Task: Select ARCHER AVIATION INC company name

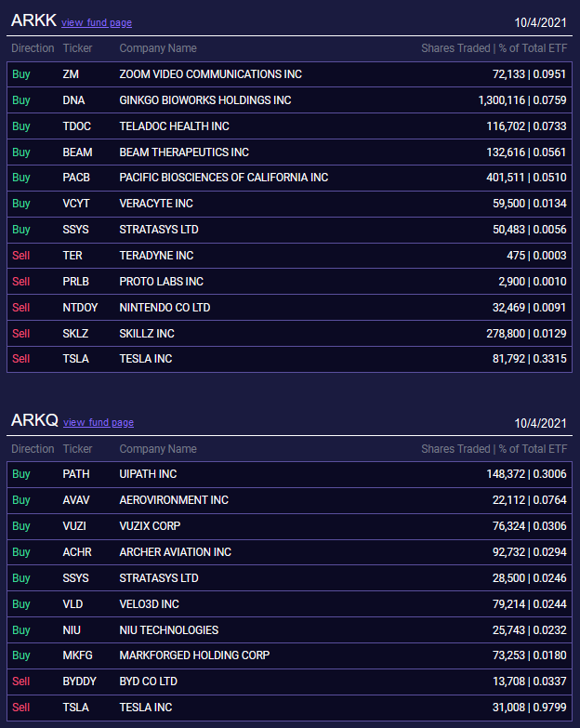Action: (x=176, y=551)
